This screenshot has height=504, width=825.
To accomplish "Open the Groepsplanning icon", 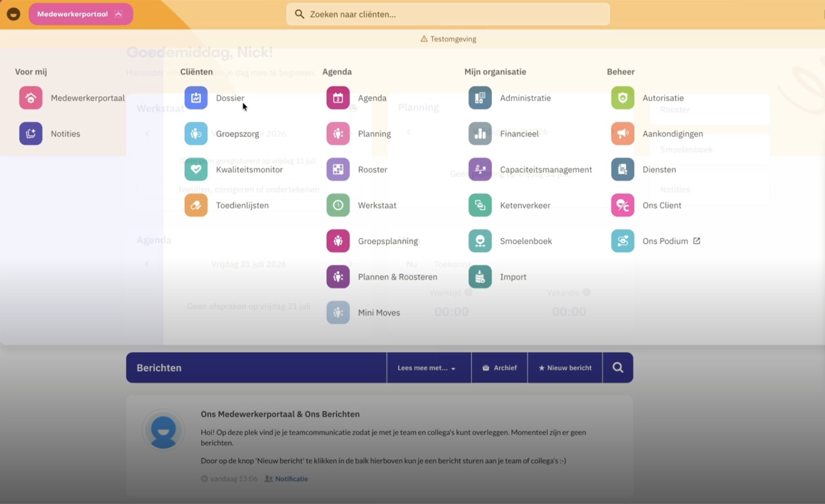I will (x=338, y=241).
